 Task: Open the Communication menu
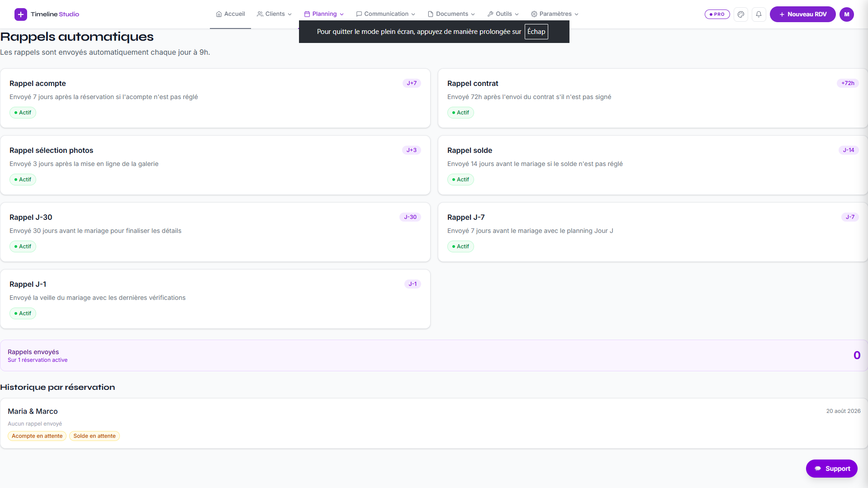tap(386, 14)
